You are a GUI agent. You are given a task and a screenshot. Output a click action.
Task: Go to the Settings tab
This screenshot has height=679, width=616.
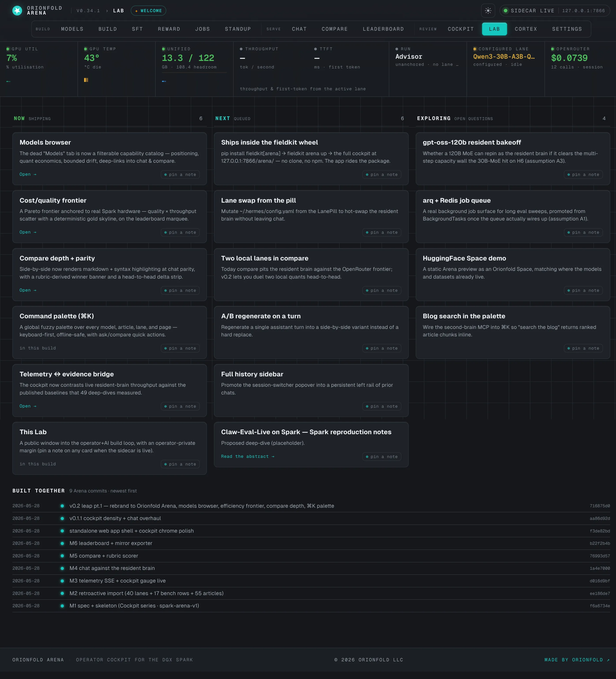coord(567,29)
